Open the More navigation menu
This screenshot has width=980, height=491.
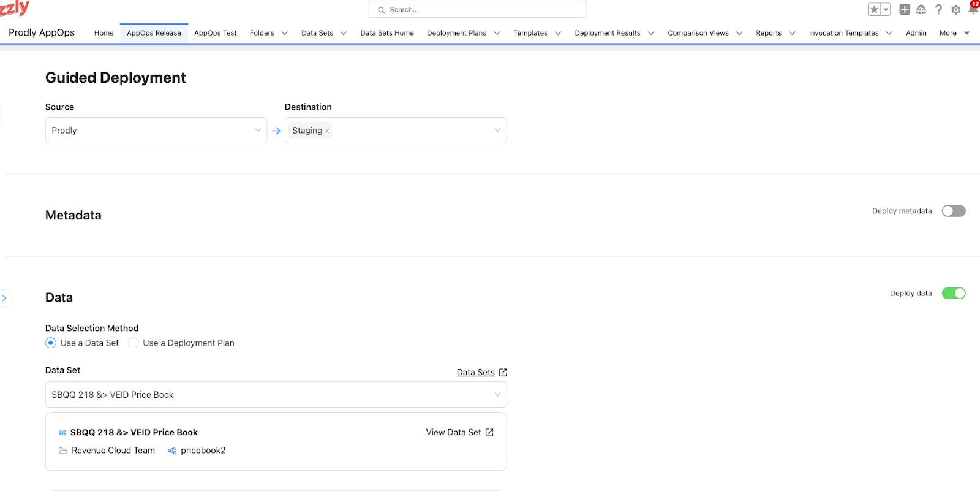tap(954, 33)
